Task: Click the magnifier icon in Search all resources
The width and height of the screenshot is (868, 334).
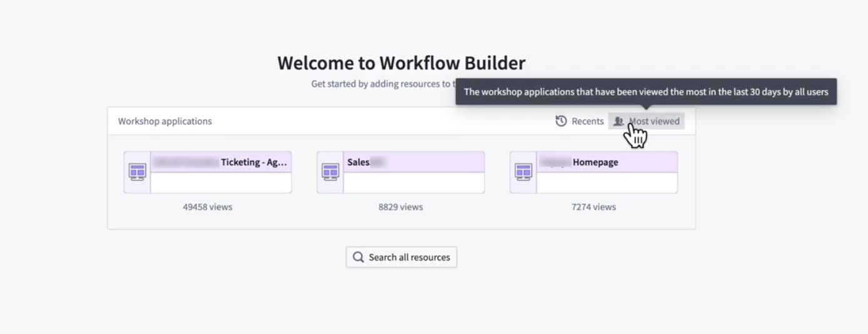Action: click(x=358, y=257)
